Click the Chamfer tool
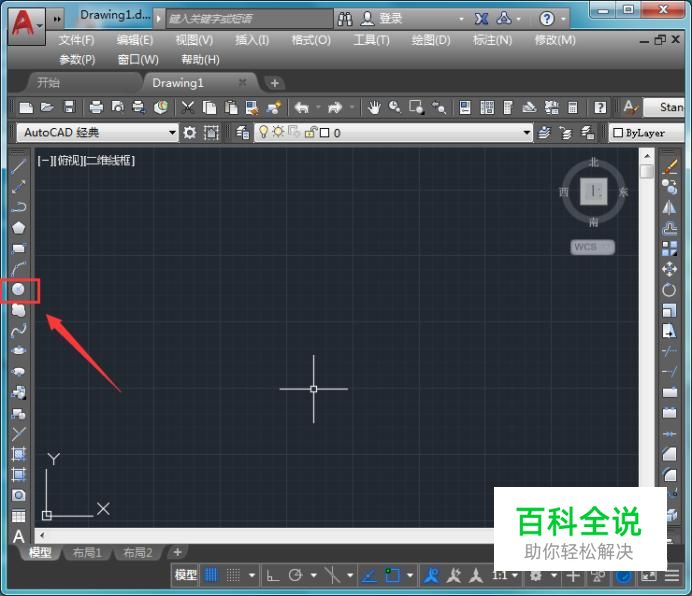This screenshot has height=596, width=692. pos(669,454)
